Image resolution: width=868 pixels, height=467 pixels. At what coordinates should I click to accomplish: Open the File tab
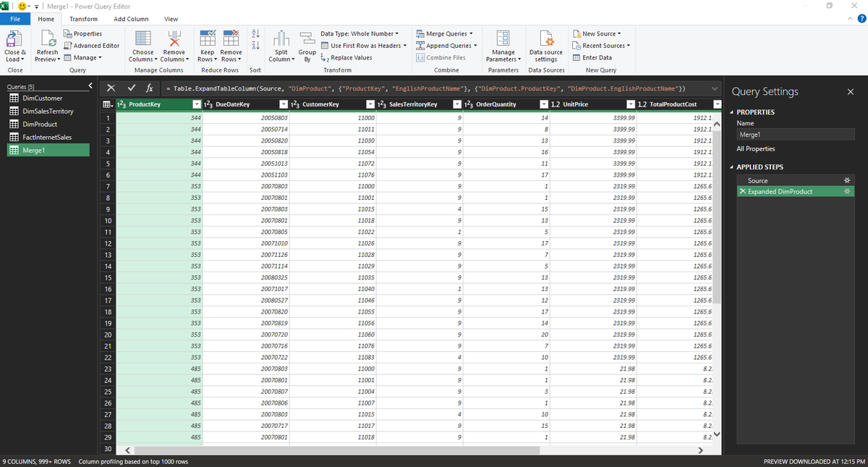click(x=14, y=19)
